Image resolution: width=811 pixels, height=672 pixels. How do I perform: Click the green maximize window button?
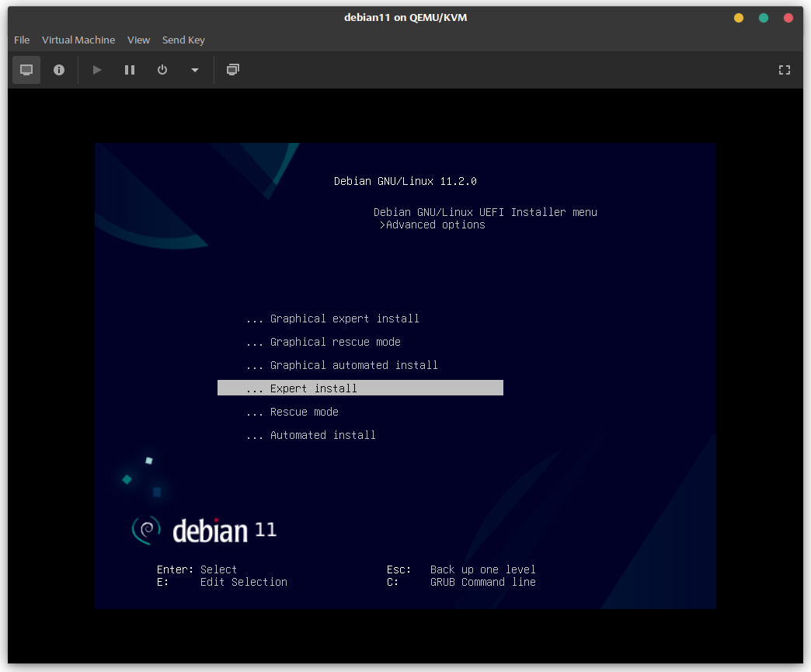coord(764,18)
